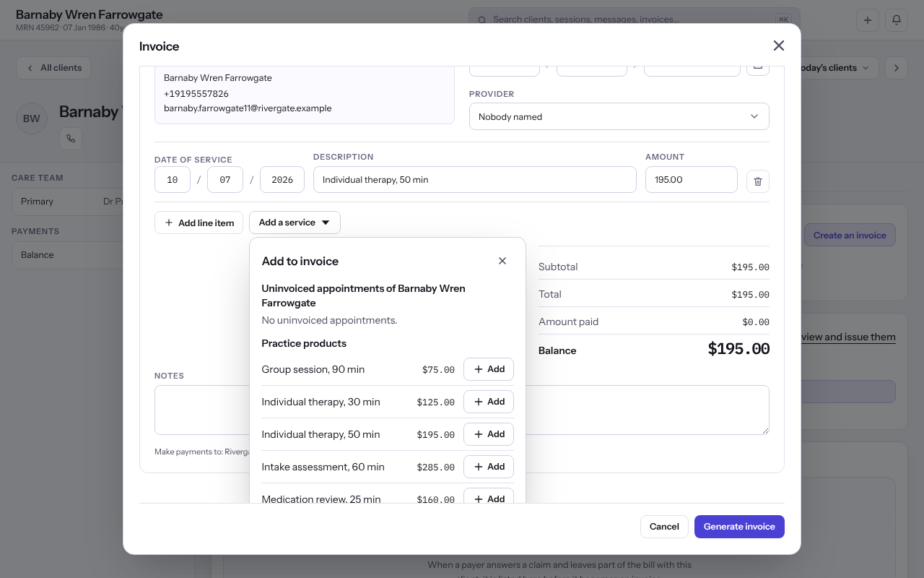The image size is (924, 578).
Task: Click the Subtotal label in the totals
Action: [x=558, y=267]
